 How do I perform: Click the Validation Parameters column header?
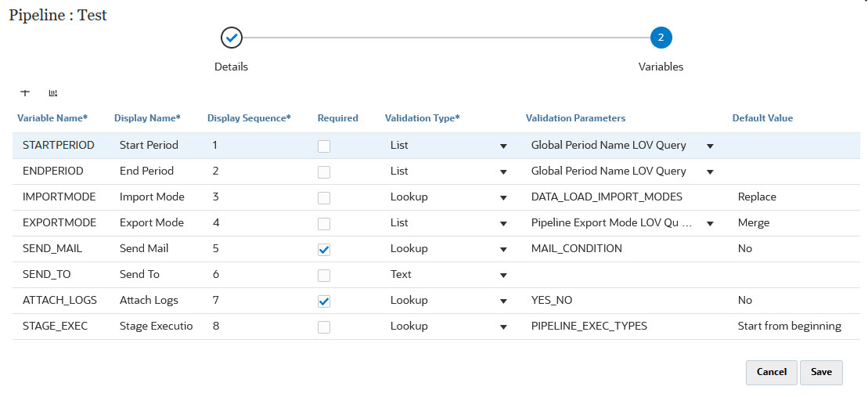click(x=576, y=118)
